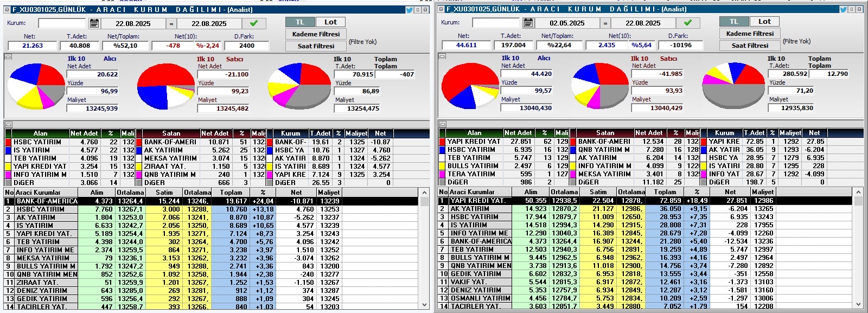Image resolution: width=868 pixels, height=313 pixels.
Task: Click DENIZ YATIRIM row in right window list
Action: (x=646, y=290)
